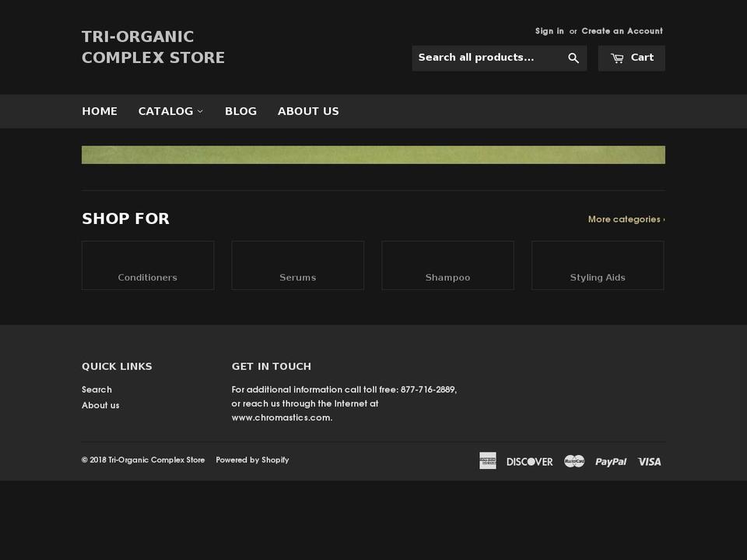Open the Styling Aids category card
The height and width of the screenshot is (560, 747).
[x=598, y=265]
